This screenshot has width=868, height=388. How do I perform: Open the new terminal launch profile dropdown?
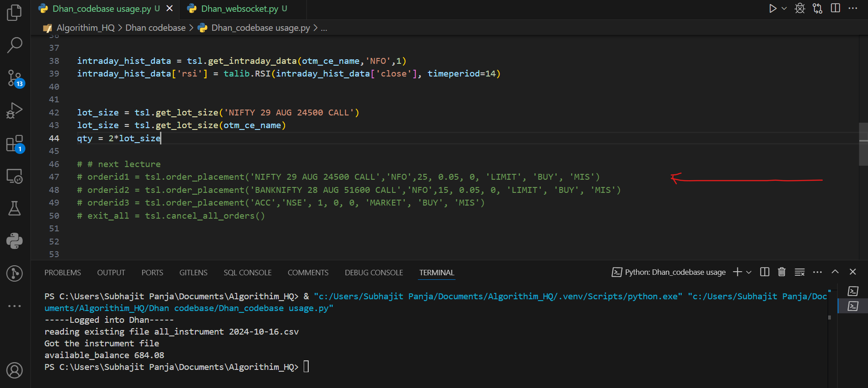coord(749,272)
